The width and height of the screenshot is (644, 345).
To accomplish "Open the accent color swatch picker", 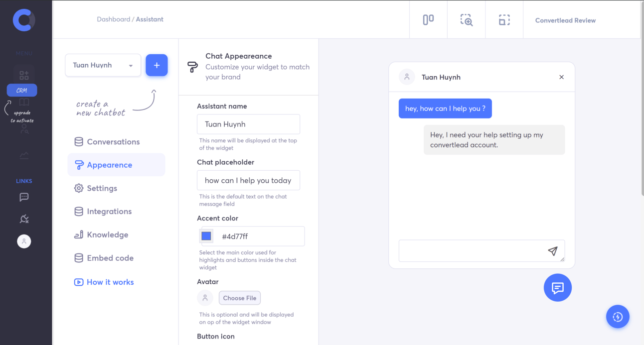I will click(x=206, y=236).
